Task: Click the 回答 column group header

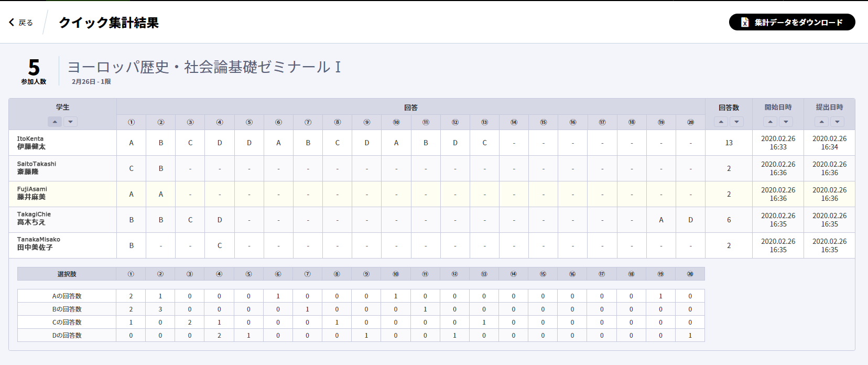Action: click(411, 107)
